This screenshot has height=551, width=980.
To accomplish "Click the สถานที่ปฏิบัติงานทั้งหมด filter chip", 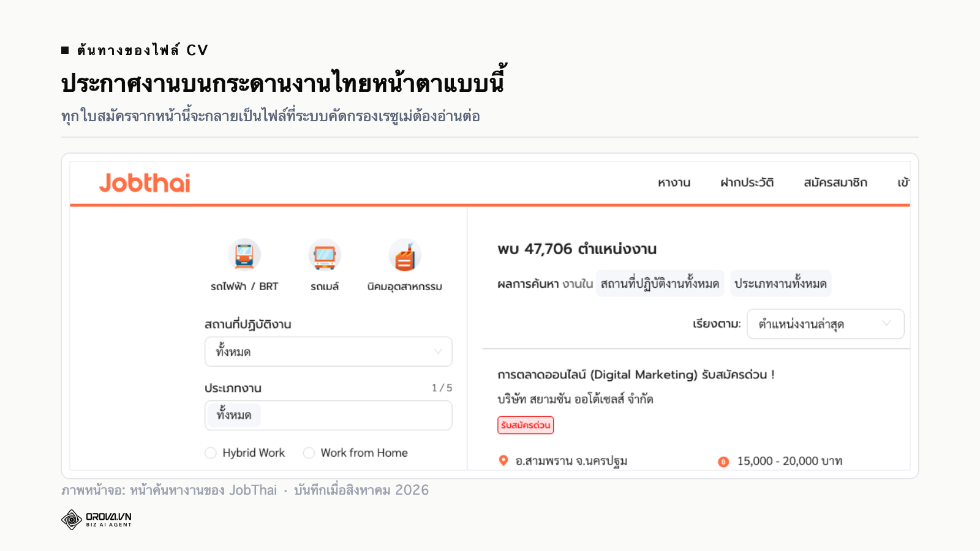I will (x=660, y=283).
